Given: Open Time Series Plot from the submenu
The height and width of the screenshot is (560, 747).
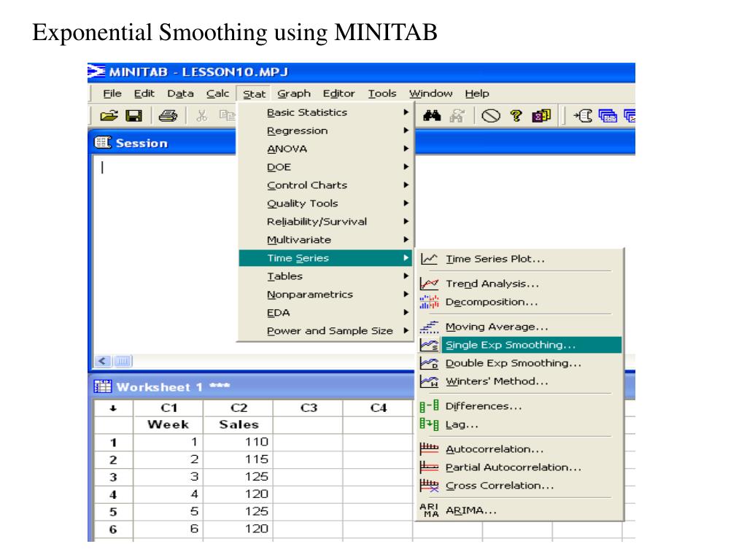Looking at the screenshot, I should 495,259.
